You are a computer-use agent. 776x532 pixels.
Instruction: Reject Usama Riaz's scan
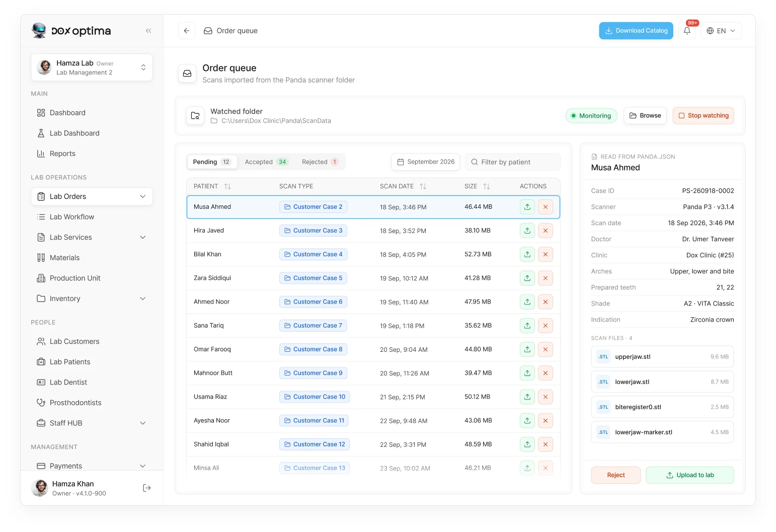pyautogui.click(x=546, y=397)
